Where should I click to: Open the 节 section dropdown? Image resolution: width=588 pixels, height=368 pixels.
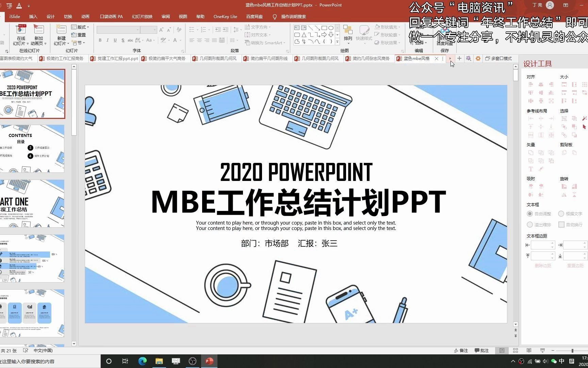click(79, 43)
